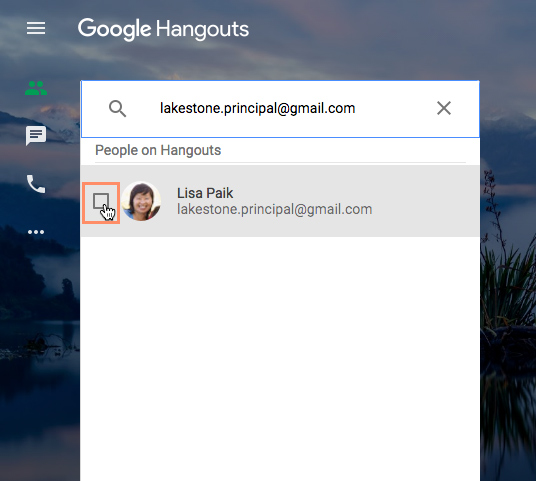Tick the checkbox beside Lisa Paik
The width and height of the screenshot is (536, 481).
point(101,201)
